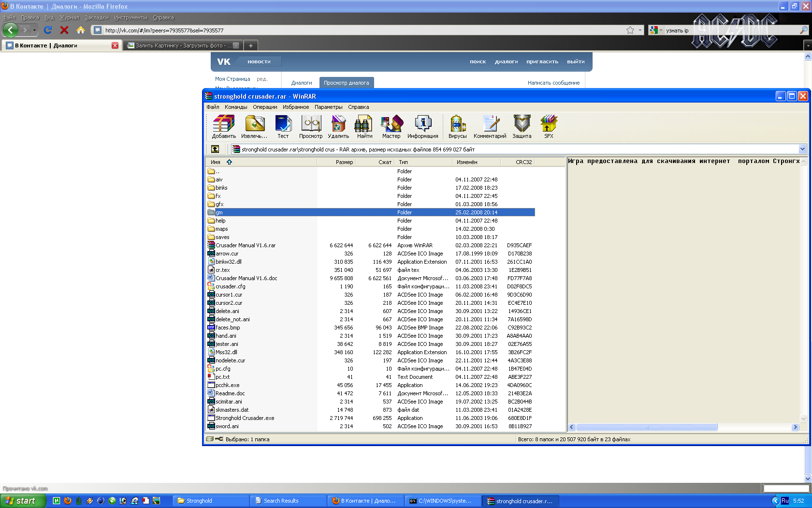This screenshot has height=508, width=812.
Task: Open the Команды menu in WinRAR
Action: [236, 107]
